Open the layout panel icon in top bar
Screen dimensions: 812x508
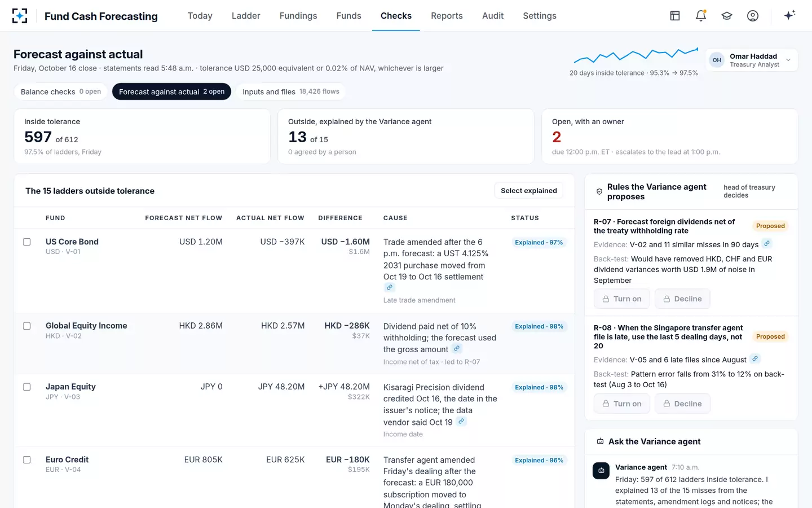click(x=675, y=16)
